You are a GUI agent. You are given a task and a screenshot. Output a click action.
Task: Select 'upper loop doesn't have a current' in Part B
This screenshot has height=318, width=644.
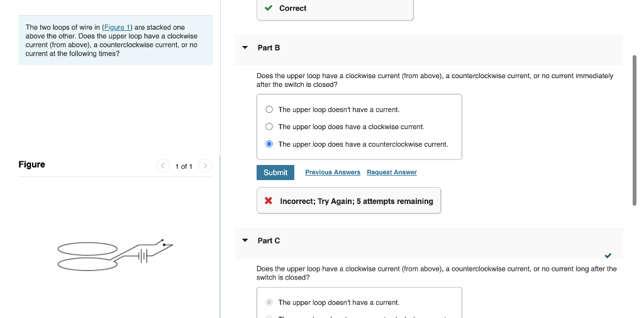point(269,110)
